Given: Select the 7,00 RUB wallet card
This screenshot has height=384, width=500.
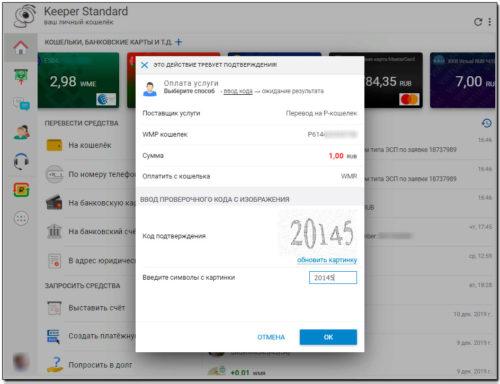Looking at the screenshot, I should point(462,80).
